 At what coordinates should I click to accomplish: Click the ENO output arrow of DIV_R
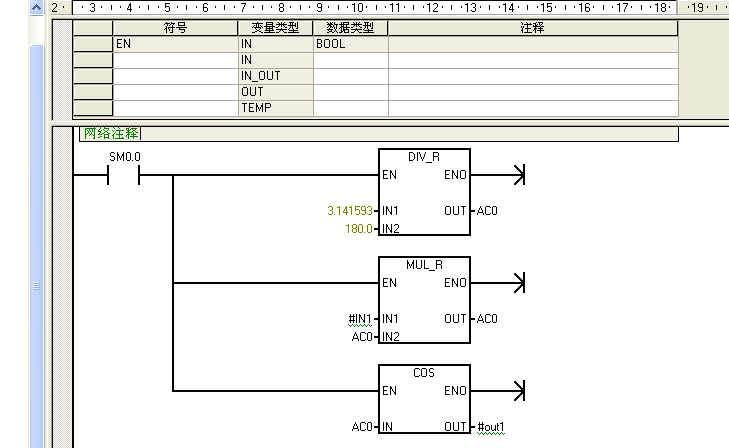point(517,176)
